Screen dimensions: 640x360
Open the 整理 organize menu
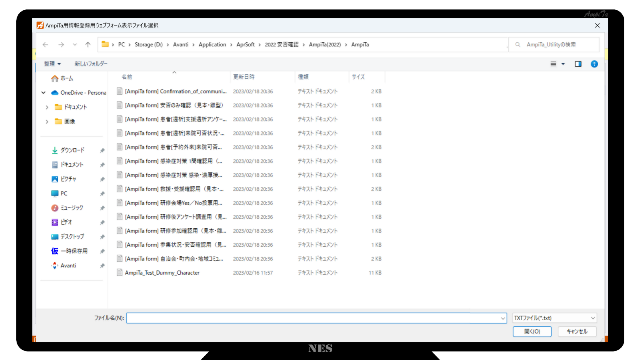tap(52, 64)
